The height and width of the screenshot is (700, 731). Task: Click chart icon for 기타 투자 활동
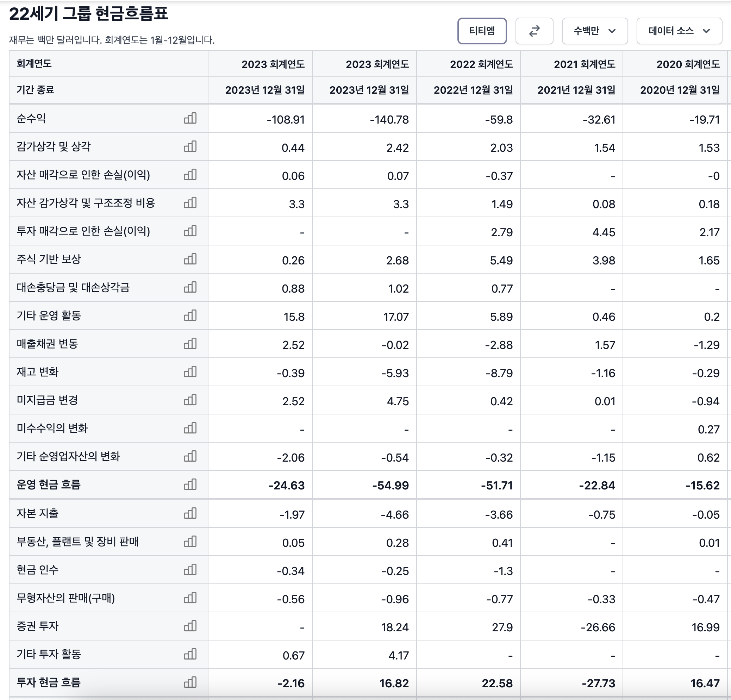(x=190, y=655)
